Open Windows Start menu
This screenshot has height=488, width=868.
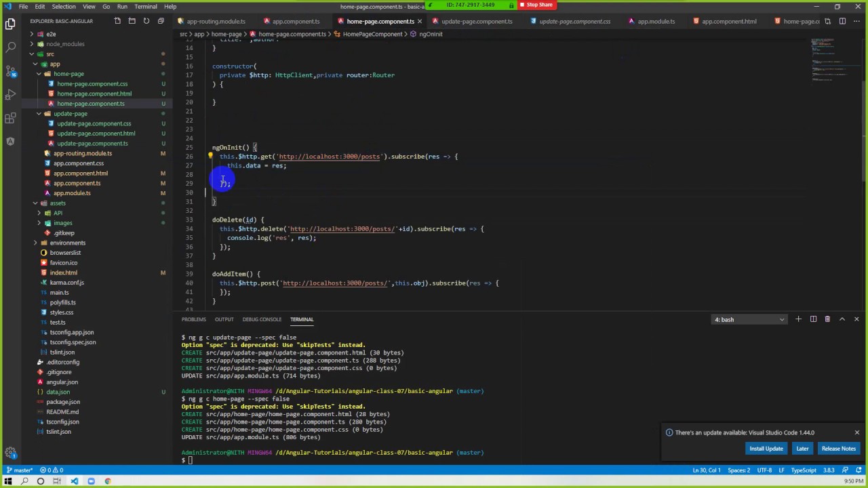pos(9,481)
